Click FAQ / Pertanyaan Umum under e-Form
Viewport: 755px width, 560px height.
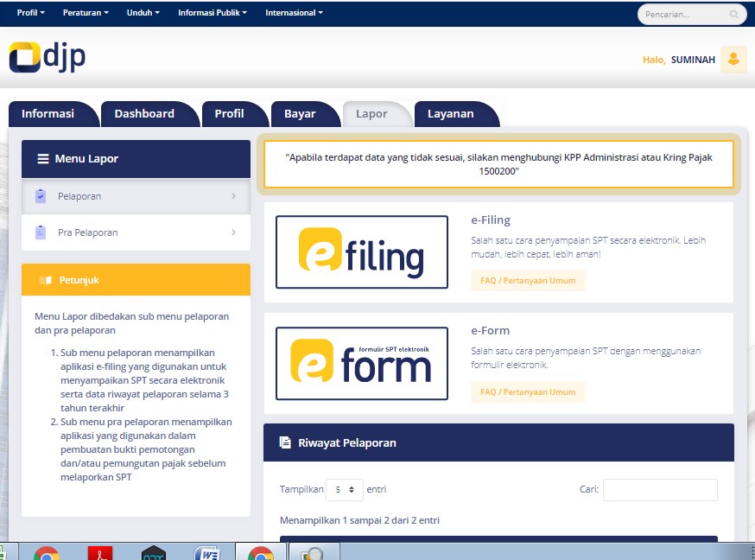point(528,392)
